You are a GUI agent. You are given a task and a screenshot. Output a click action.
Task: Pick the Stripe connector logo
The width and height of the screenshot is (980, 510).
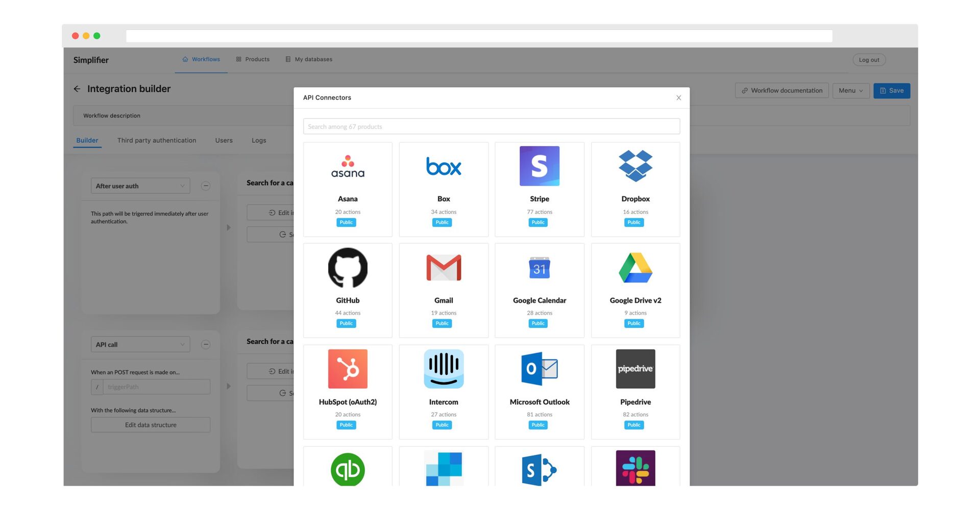pyautogui.click(x=540, y=166)
